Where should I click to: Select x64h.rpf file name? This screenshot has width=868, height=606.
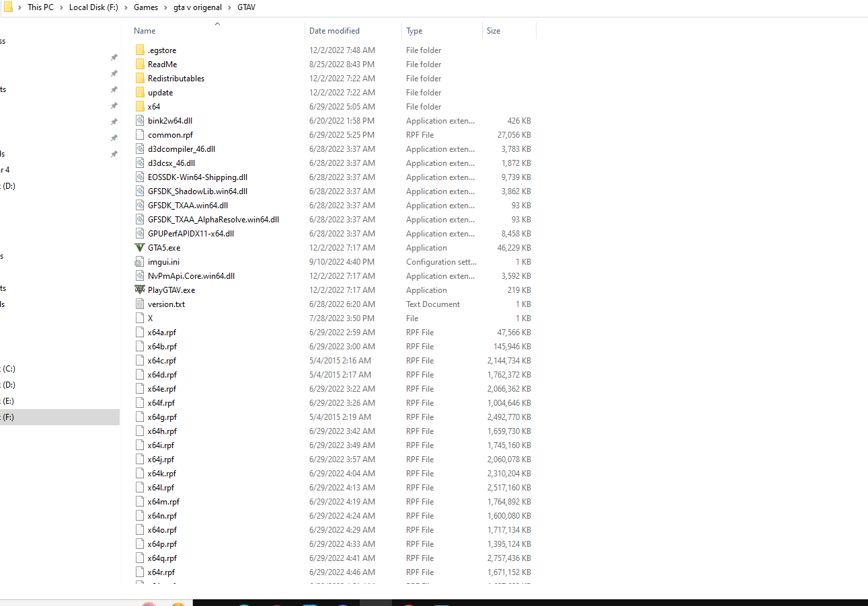point(162,431)
